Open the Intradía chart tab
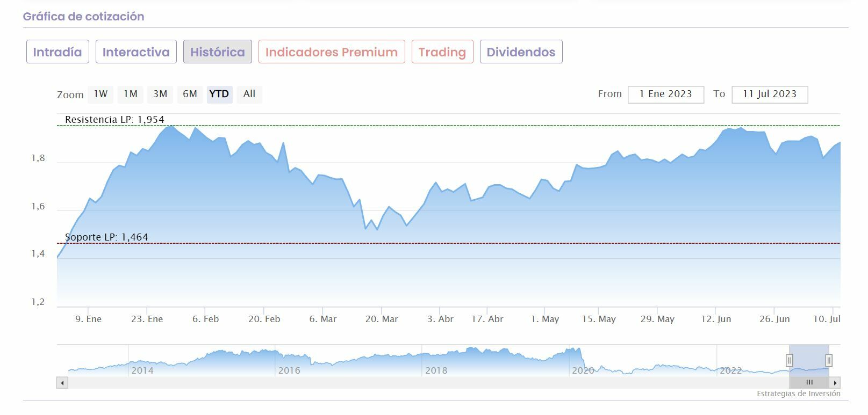868x415 pixels. pos(58,52)
